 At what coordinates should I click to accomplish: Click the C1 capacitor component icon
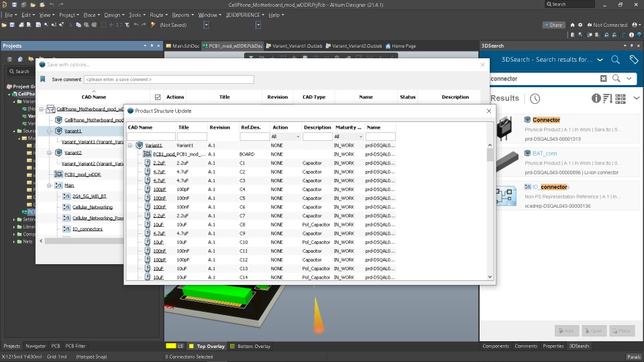coord(148,163)
